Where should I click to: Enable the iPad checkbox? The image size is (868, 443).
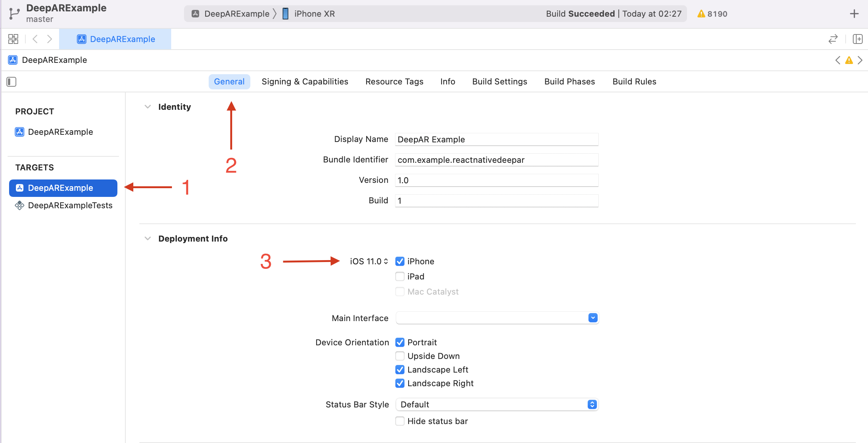pyautogui.click(x=400, y=276)
